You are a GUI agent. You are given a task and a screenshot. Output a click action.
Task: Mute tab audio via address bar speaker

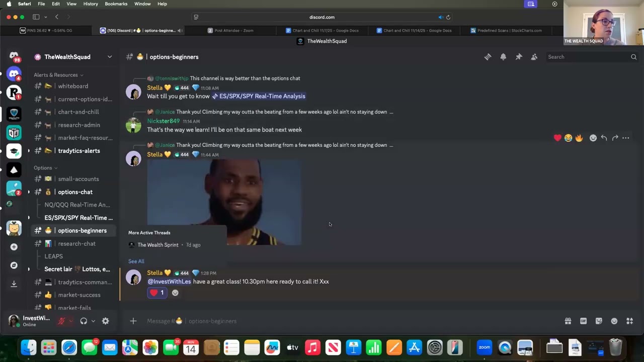coord(441,17)
